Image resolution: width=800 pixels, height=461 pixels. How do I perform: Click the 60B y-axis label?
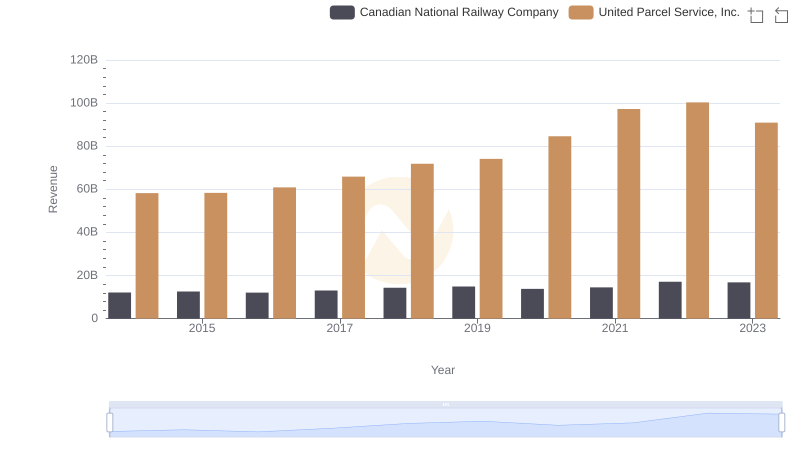click(87, 189)
